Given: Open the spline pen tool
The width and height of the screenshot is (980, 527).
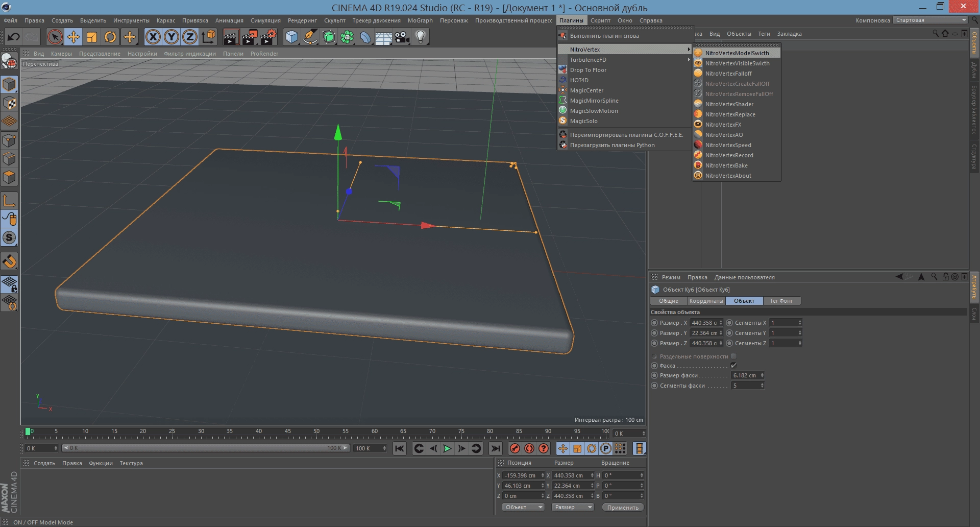Looking at the screenshot, I should point(310,37).
